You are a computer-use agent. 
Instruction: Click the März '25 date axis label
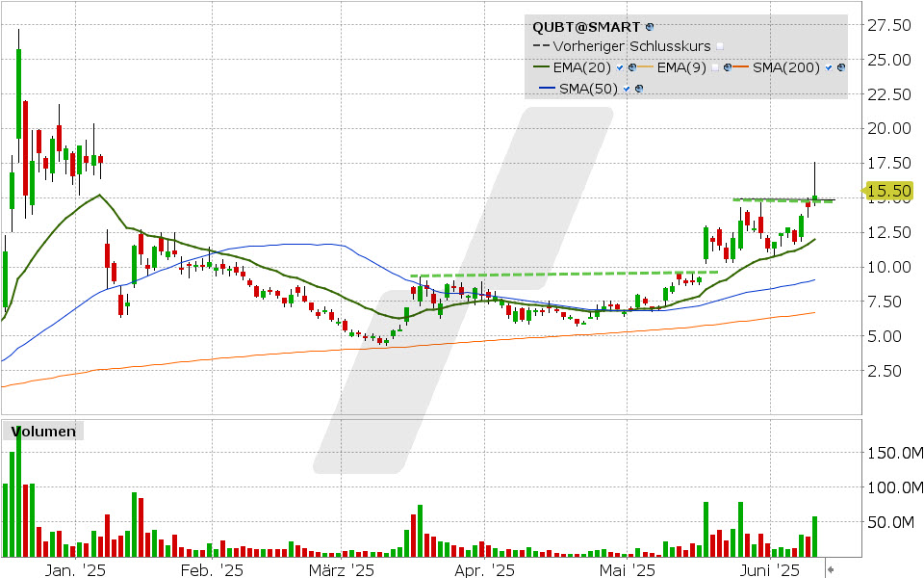[x=341, y=570]
